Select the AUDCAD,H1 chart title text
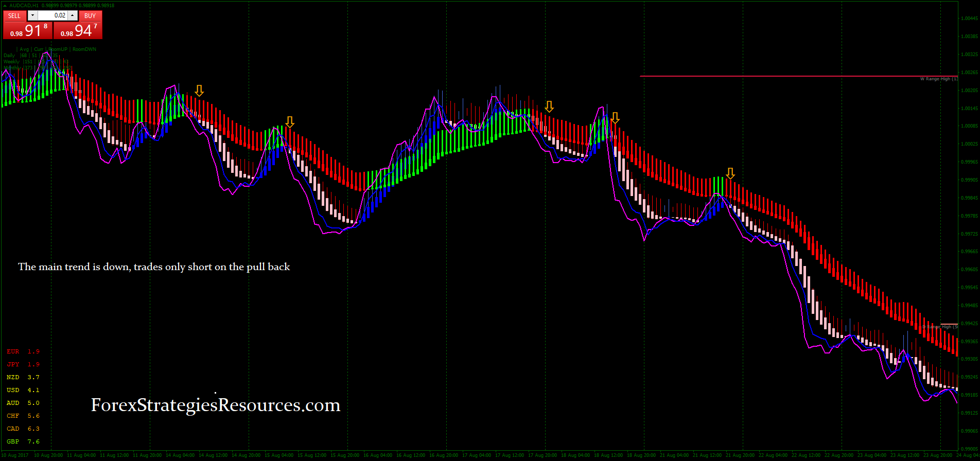 (x=24, y=5)
